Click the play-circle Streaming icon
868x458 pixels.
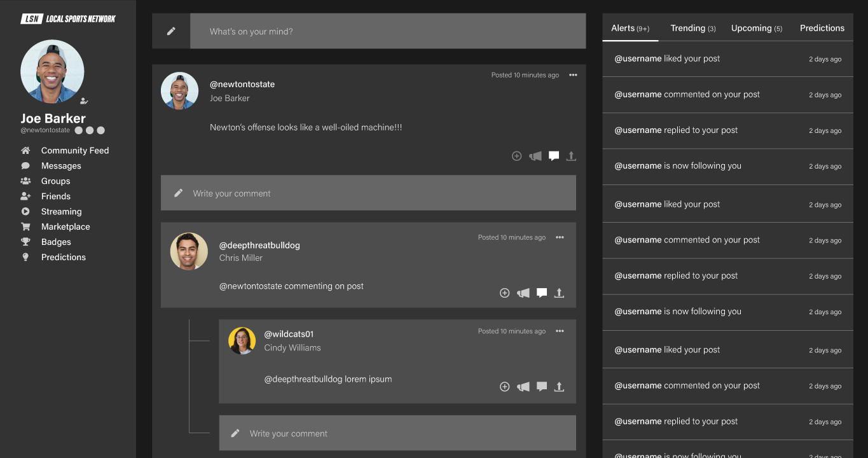25,211
